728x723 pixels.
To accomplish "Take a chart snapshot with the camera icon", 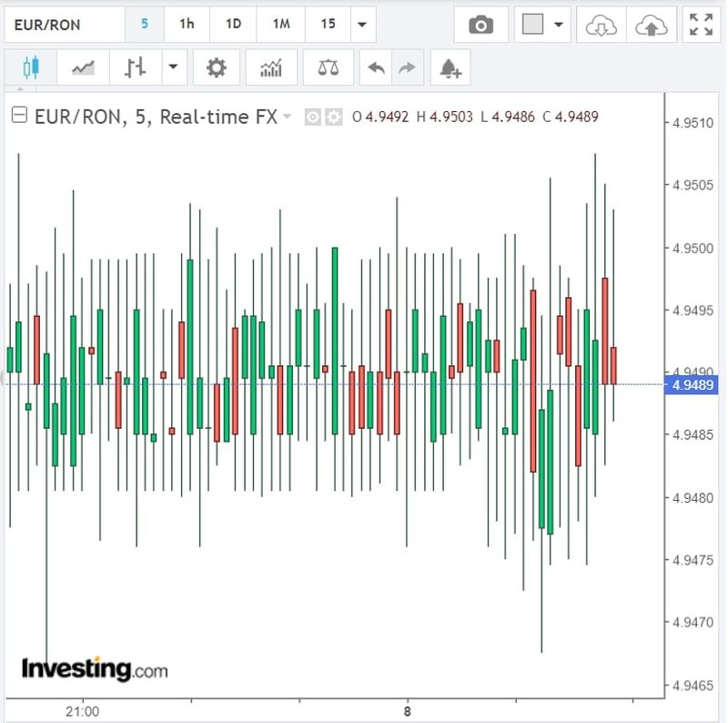I will coord(480,25).
